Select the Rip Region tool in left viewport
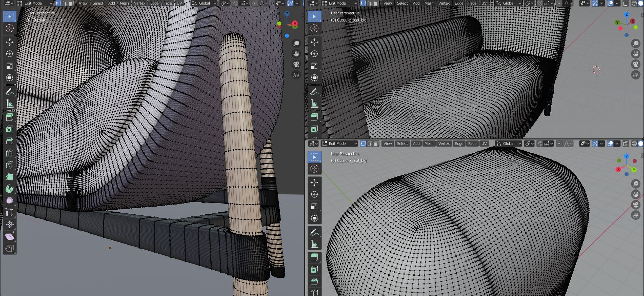Viewport: 644px width, 296px height. (x=10, y=248)
